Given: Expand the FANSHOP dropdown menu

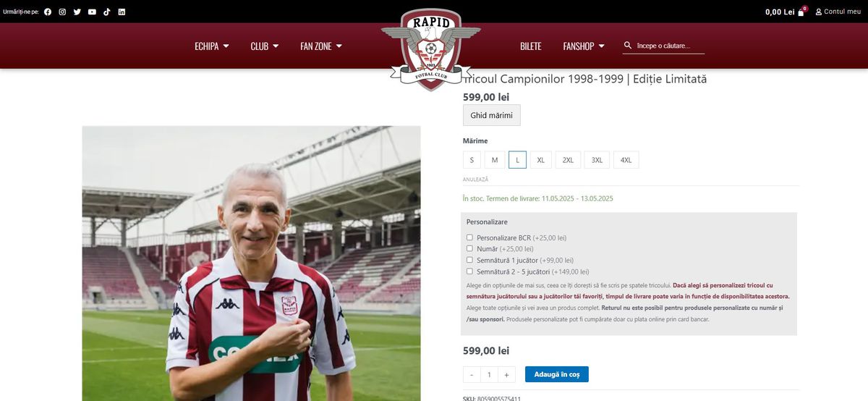Looking at the screenshot, I should (x=584, y=46).
